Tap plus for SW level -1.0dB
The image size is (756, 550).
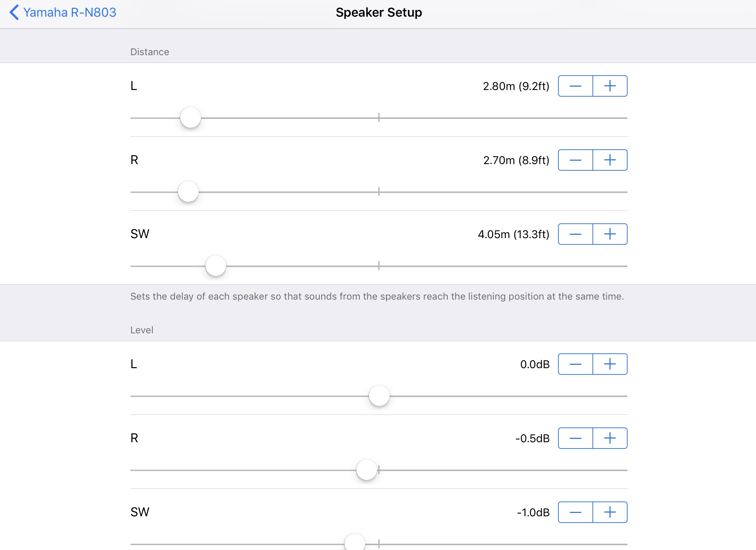(x=610, y=512)
